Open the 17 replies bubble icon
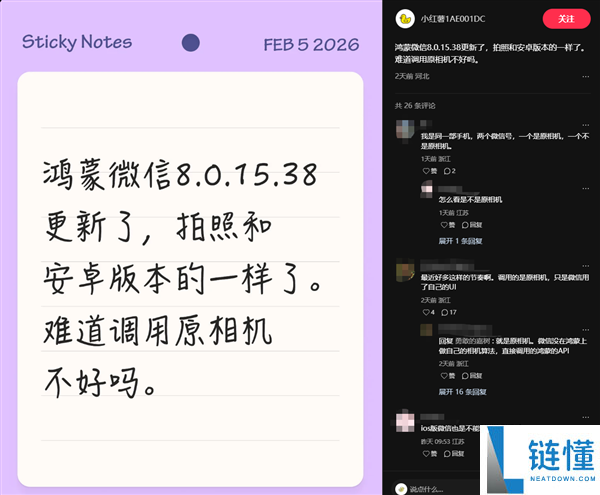Image resolution: width=600 pixels, height=495 pixels. tap(449, 313)
